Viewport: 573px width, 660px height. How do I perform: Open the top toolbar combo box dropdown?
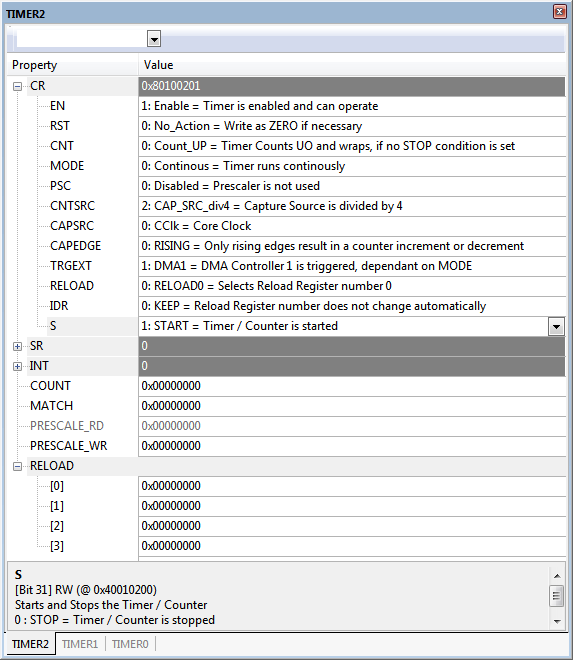click(x=154, y=39)
